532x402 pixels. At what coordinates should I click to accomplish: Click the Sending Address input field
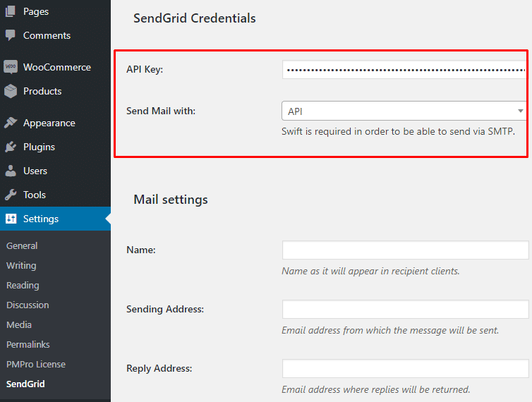(406, 309)
